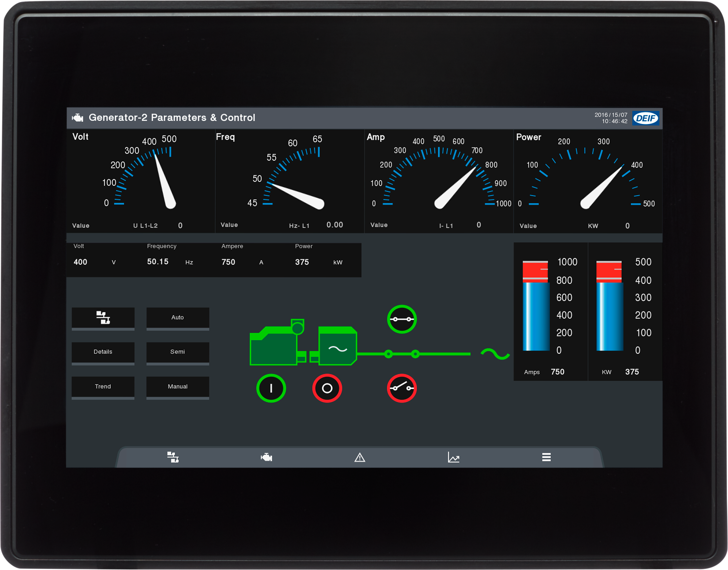Viewport: 728px width, 570px height.
Task: Open trend chart icon in bottom bar
Action: (x=453, y=457)
